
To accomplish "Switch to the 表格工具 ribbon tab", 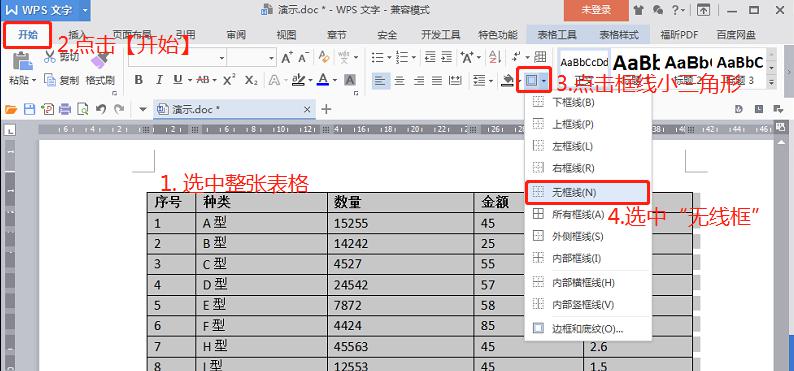I will [x=557, y=35].
